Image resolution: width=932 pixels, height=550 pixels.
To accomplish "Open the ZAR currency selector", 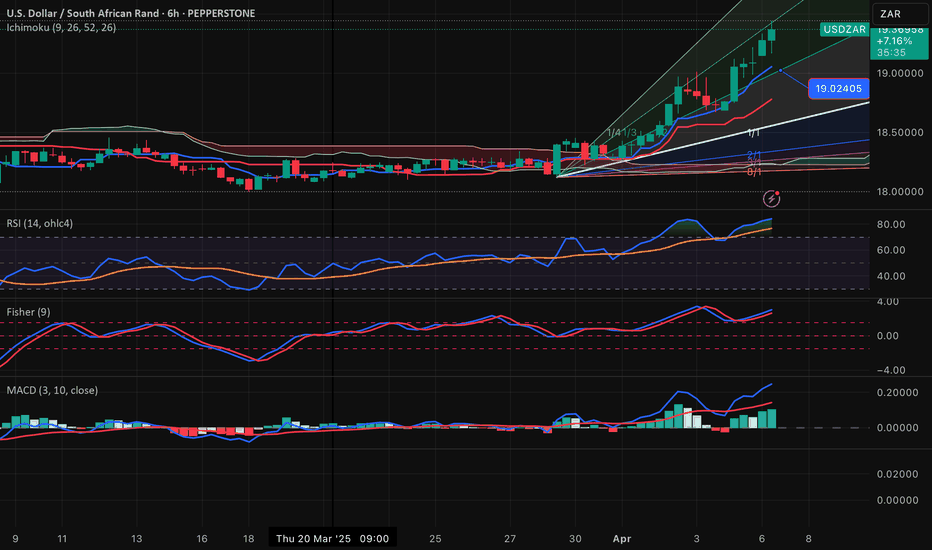I will click(x=900, y=14).
